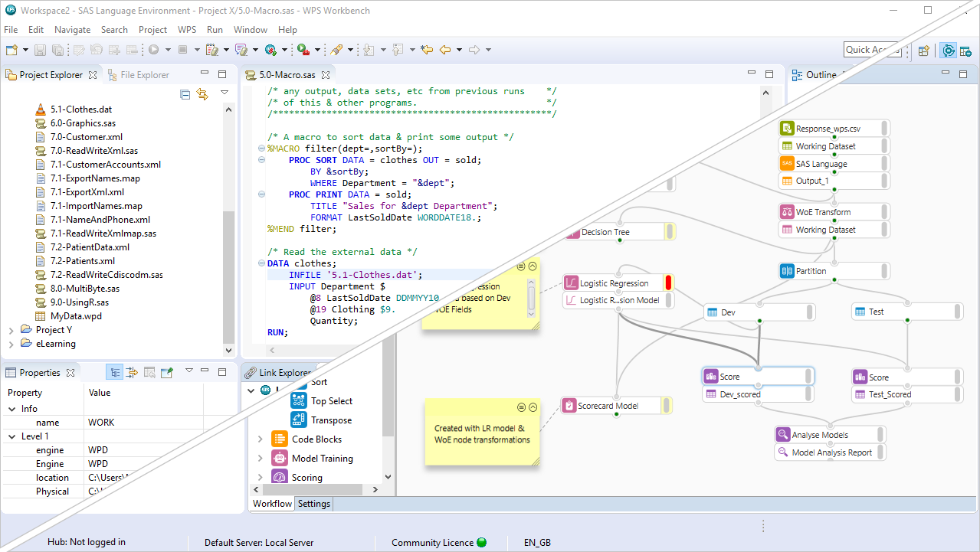Click the Save toolbar icon

(x=40, y=50)
